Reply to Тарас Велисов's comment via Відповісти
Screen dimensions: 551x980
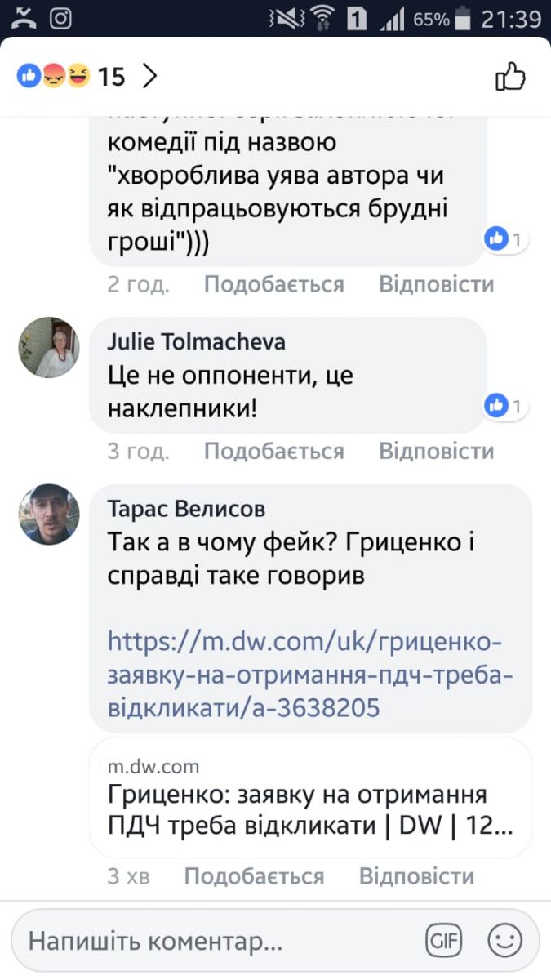click(x=416, y=876)
